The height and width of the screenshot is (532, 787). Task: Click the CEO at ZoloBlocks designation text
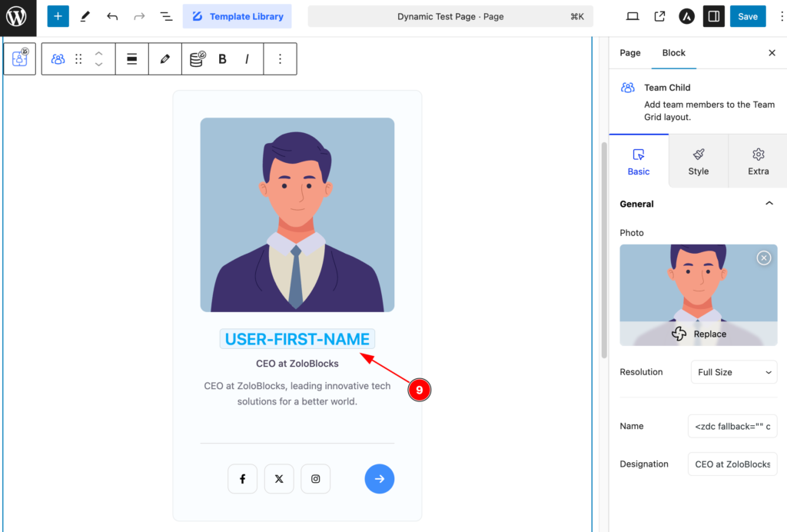pyautogui.click(x=297, y=364)
